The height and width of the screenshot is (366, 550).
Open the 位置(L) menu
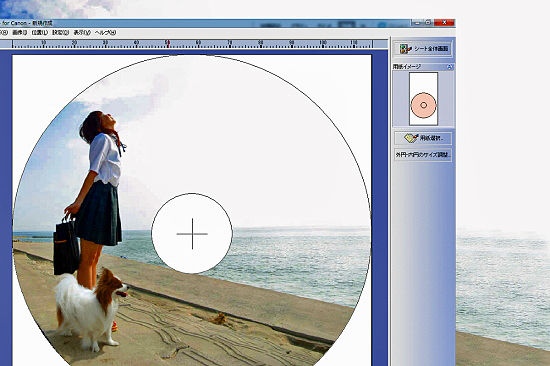[x=39, y=32]
